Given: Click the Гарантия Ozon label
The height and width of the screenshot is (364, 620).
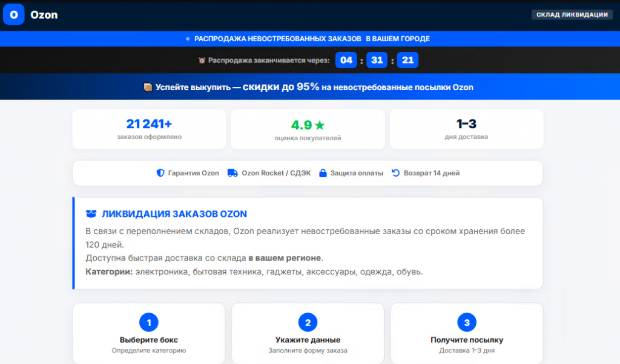Looking at the screenshot, I should pyautogui.click(x=193, y=173).
